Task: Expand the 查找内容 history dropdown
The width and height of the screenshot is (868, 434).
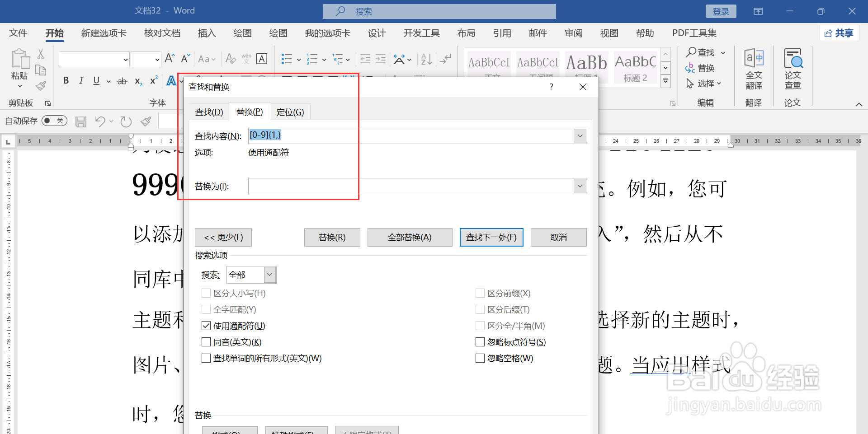Action: pyautogui.click(x=580, y=136)
